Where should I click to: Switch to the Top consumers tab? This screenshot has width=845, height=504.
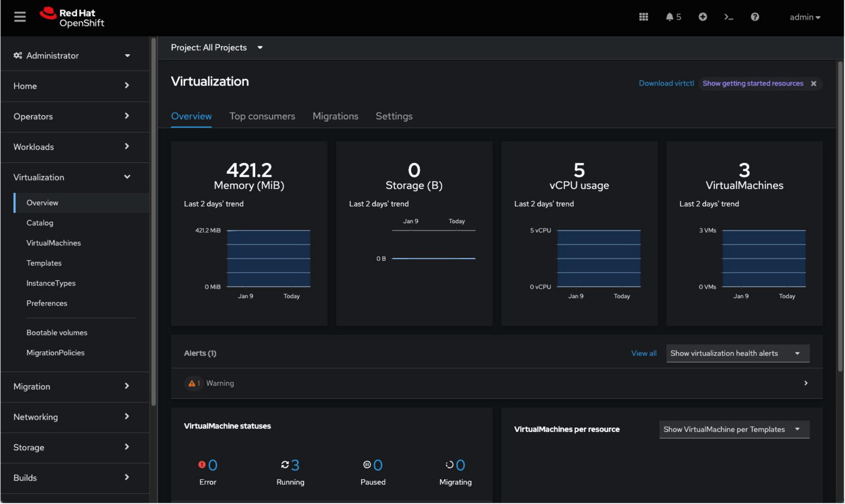tap(262, 116)
